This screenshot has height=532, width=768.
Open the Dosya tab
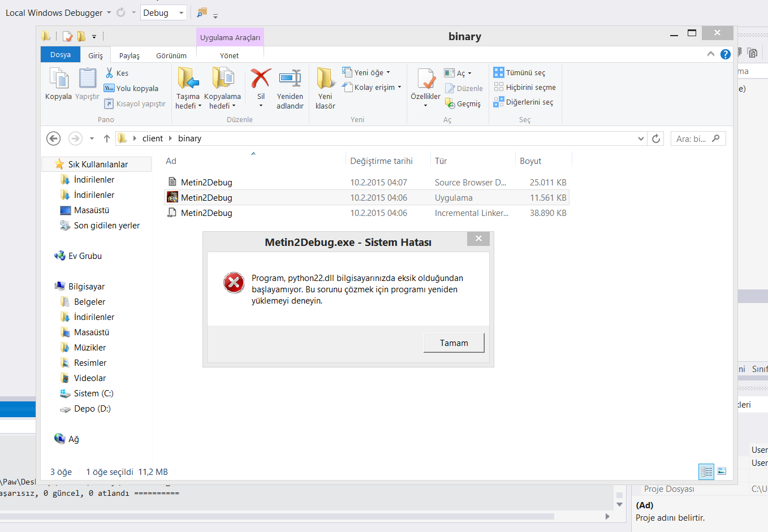pos(61,55)
